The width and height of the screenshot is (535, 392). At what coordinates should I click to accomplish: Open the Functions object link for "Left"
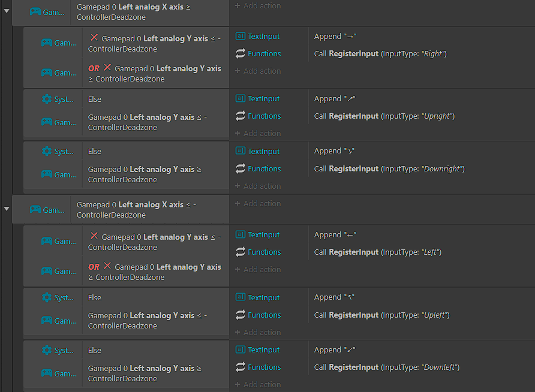[264, 252]
